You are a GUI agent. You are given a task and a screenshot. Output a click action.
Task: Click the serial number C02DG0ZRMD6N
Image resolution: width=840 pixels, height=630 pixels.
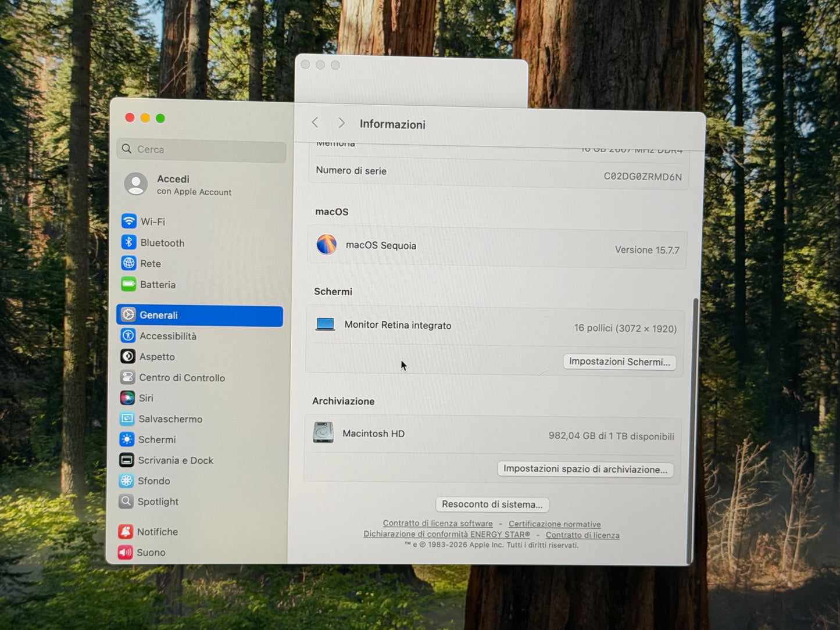[x=642, y=176]
